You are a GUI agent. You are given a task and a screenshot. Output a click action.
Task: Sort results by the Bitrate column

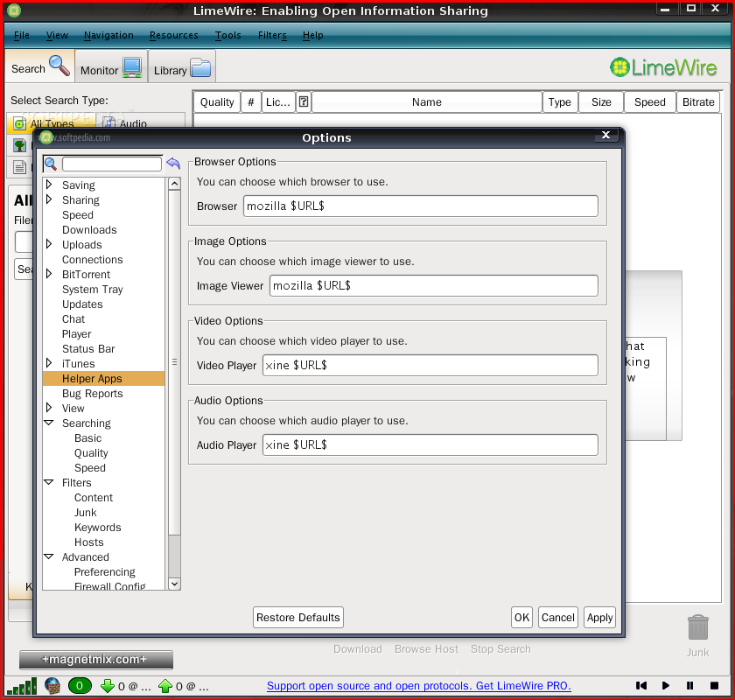698,101
